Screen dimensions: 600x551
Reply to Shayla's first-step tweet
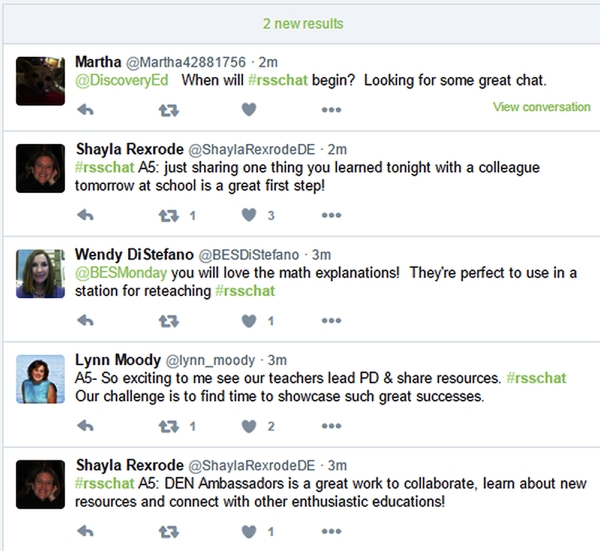pos(85,215)
